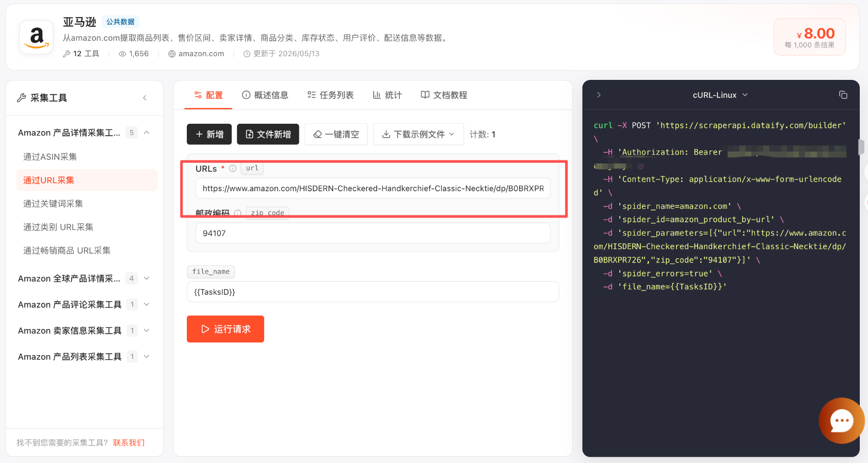Click the zip code field showing 94107
The height and width of the screenshot is (463, 868).
click(373, 233)
